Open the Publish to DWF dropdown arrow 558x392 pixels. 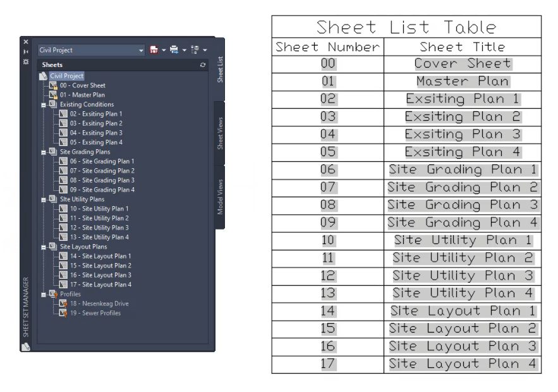[x=164, y=50]
